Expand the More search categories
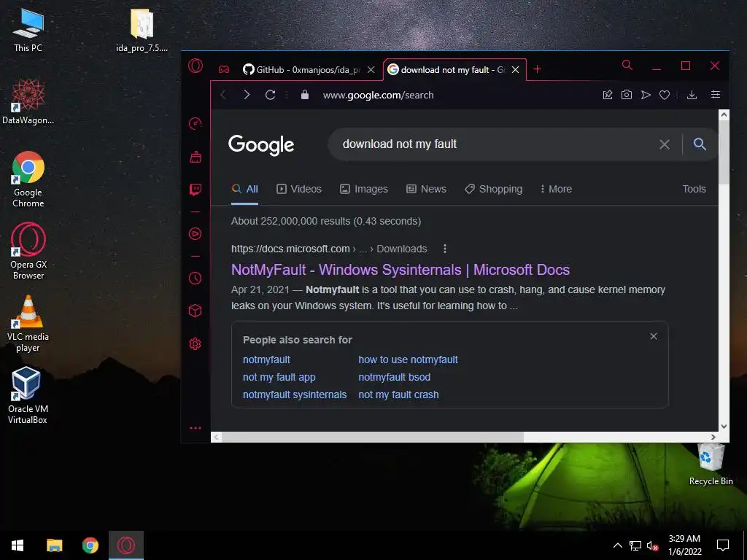747x560 pixels. point(555,189)
